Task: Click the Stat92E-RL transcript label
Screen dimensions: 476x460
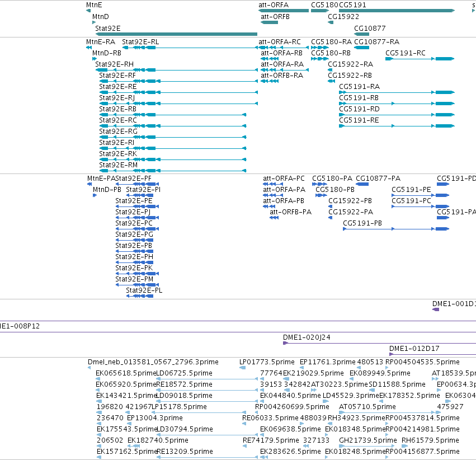Action: point(140,42)
